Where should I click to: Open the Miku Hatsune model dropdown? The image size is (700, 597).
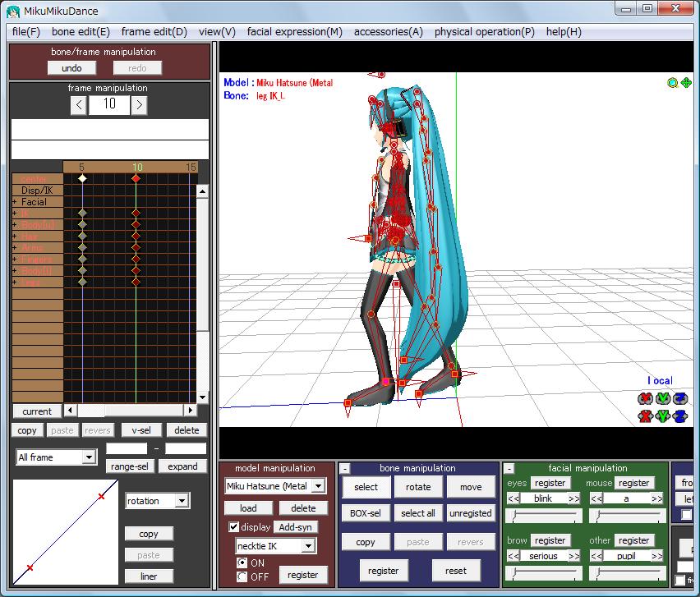318,486
